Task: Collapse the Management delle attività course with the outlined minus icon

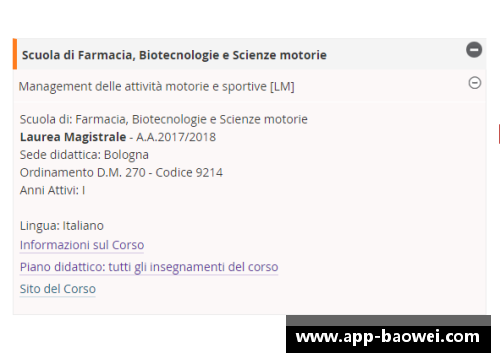Action: point(475,83)
